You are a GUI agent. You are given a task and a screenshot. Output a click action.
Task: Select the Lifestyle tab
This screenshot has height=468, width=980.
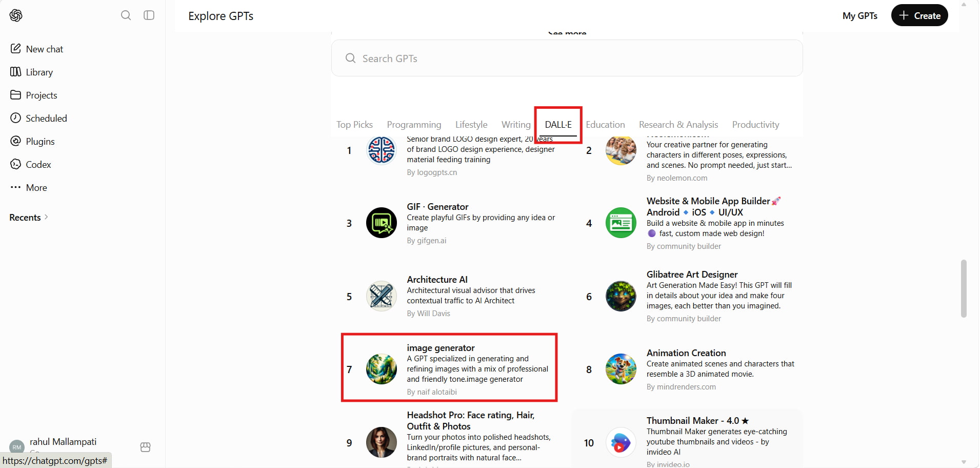click(x=471, y=125)
